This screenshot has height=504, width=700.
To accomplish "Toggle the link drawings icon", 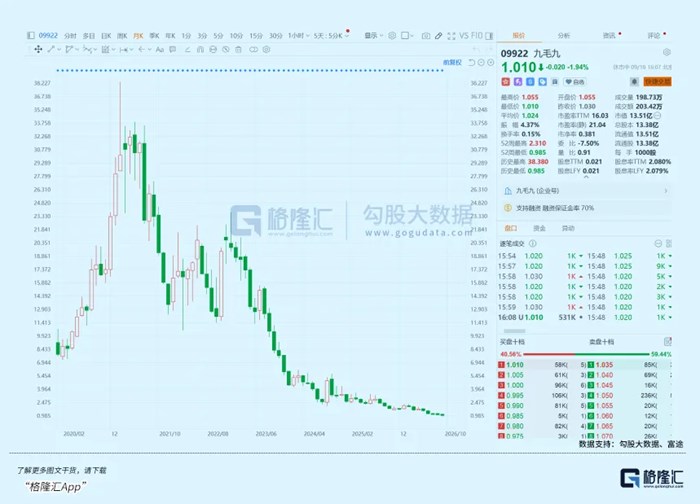I will (254, 50).
